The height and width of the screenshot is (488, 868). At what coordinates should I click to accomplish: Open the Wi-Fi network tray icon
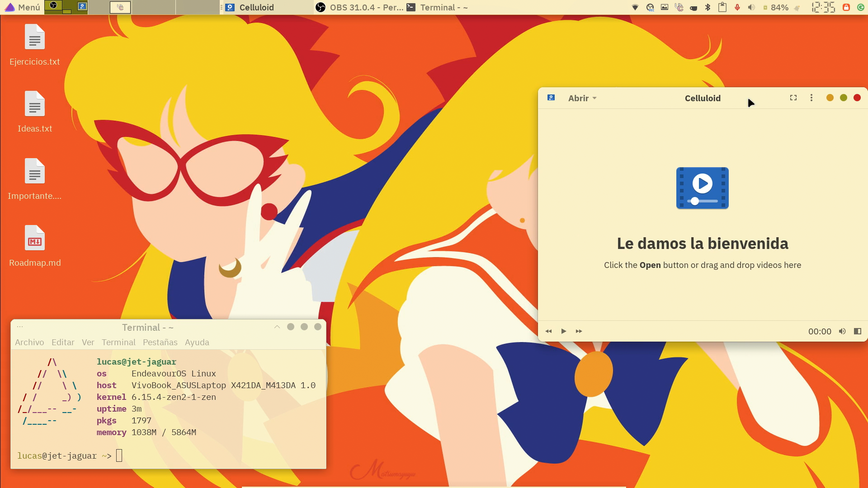[x=635, y=7]
